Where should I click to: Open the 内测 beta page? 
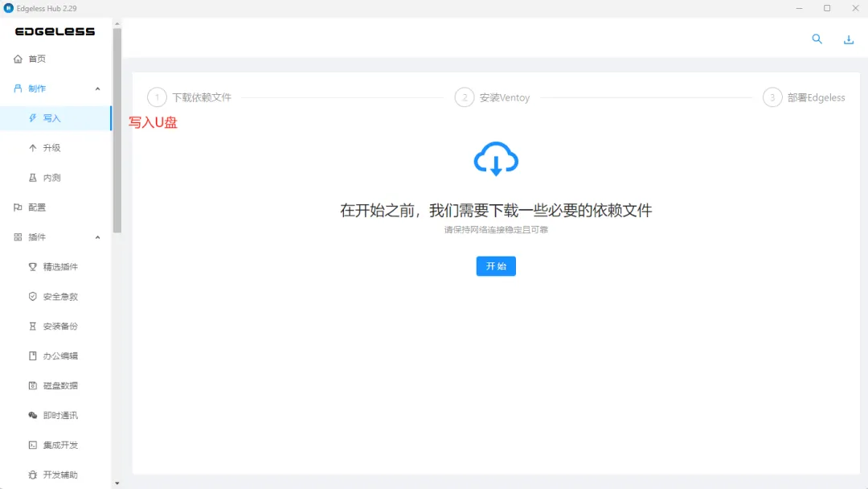click(x=55, y=178)
